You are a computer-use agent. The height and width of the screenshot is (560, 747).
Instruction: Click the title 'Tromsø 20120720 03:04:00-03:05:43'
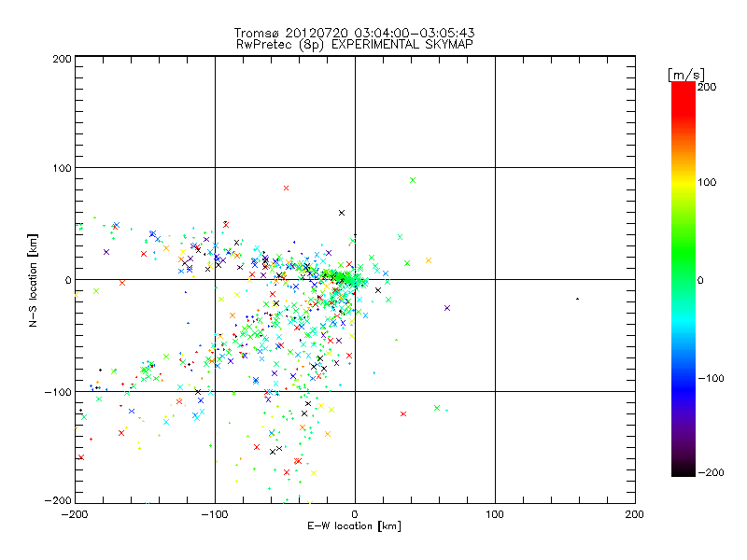pyautogui.click(x=354, y=33)
